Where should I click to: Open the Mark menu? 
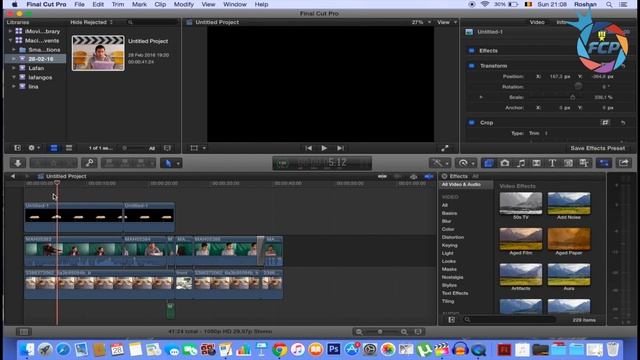139,4
